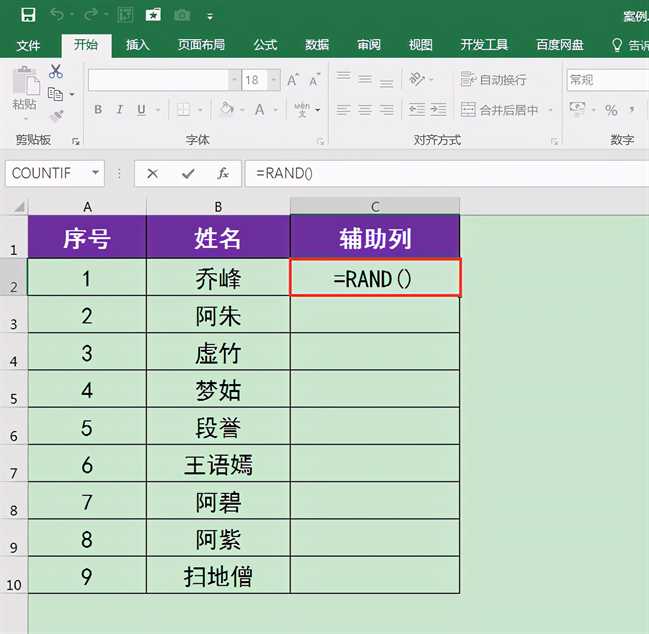Click the font color A swatch
This screenshot has height=634, width=649.
pos(260,110)
